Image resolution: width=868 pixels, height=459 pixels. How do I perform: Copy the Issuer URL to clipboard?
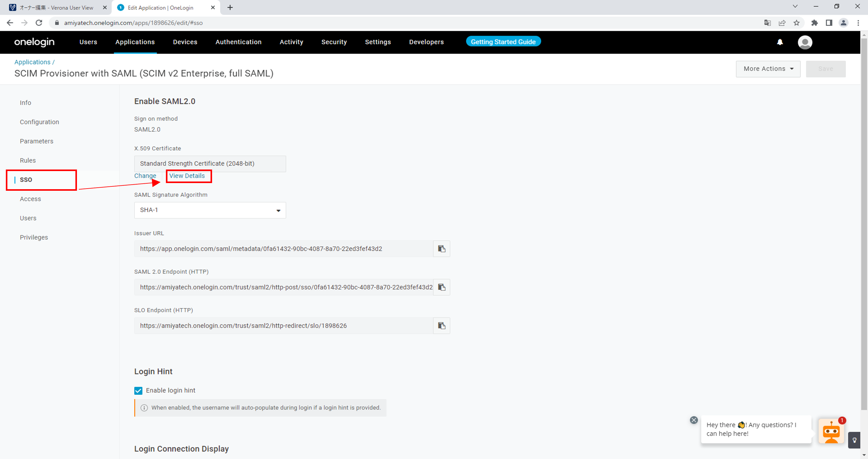441,249
